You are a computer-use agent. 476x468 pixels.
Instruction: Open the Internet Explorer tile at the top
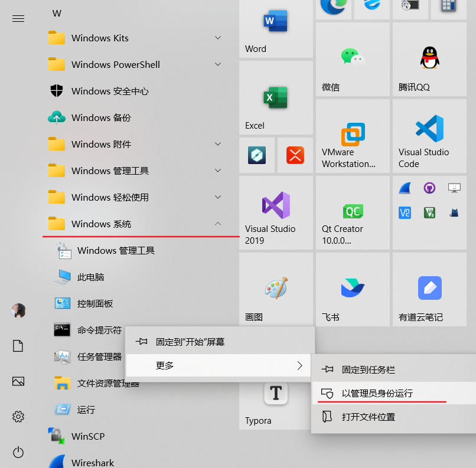[372, 9]
